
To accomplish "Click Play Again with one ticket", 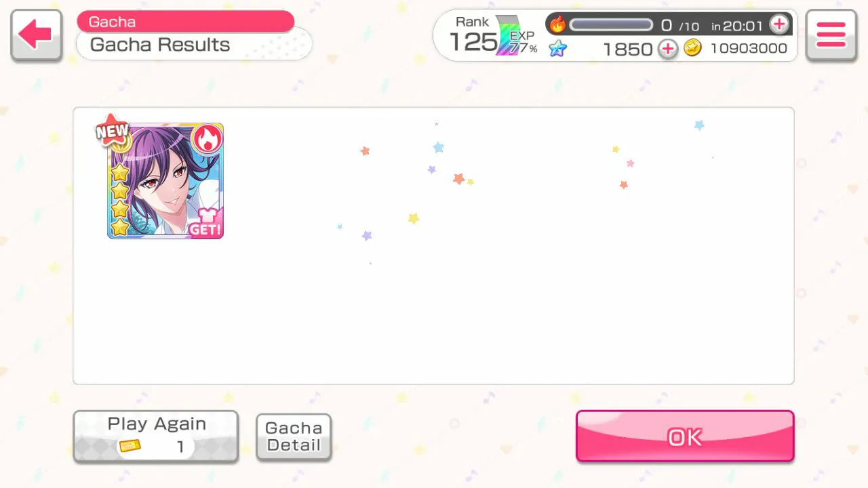I will tap(156, 436).
